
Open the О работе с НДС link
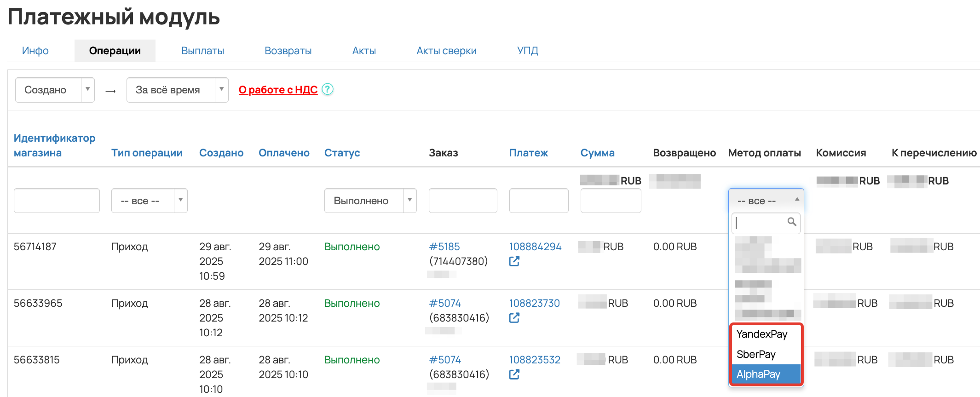[x=278, y=90]
